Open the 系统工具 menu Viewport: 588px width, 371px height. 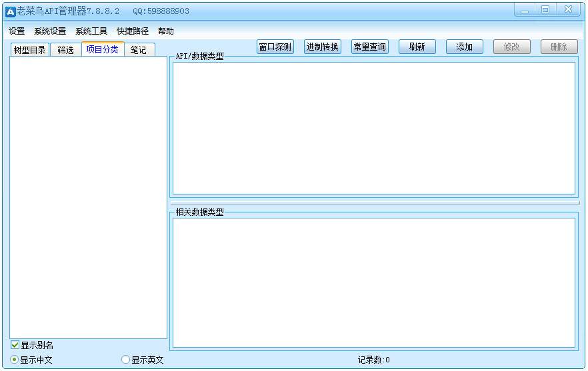pos(91,31)
